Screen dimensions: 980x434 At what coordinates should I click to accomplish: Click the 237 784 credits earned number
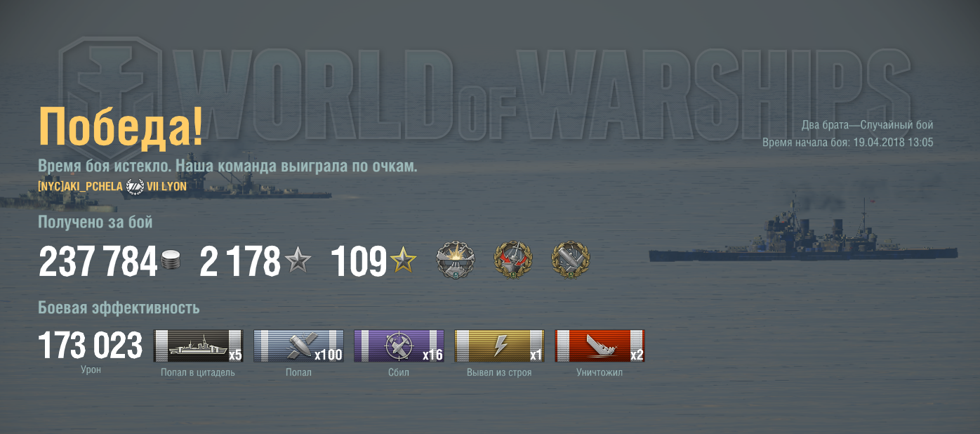click(x=98, y=261)
